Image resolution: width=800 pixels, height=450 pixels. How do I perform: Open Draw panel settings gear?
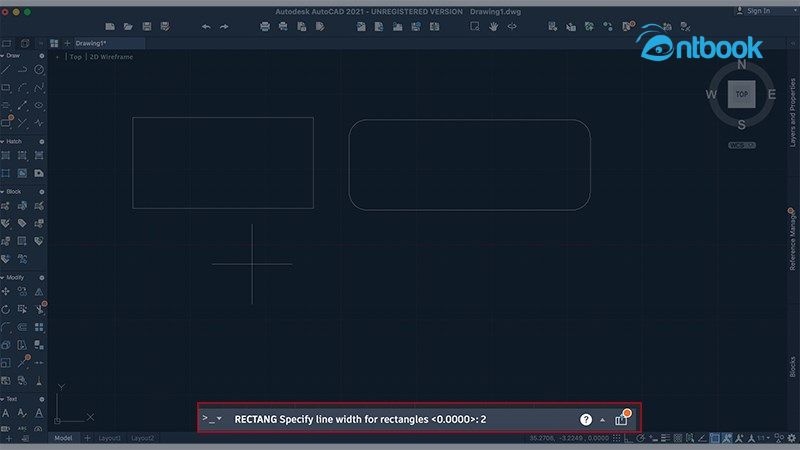coord(42,56)
